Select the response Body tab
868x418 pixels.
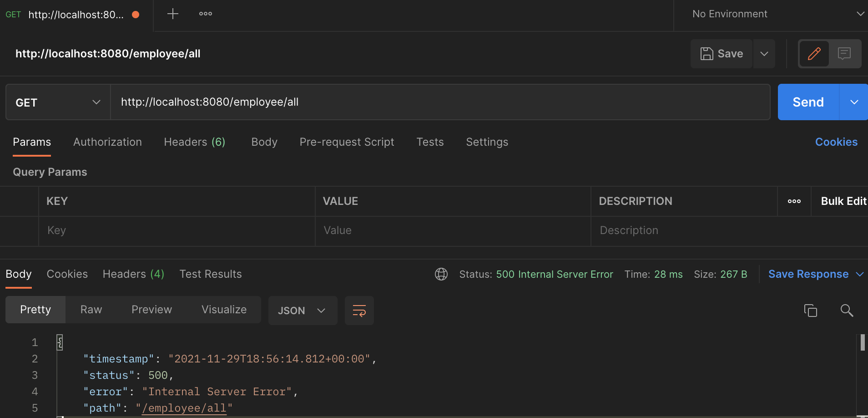(x=19, y=274)
